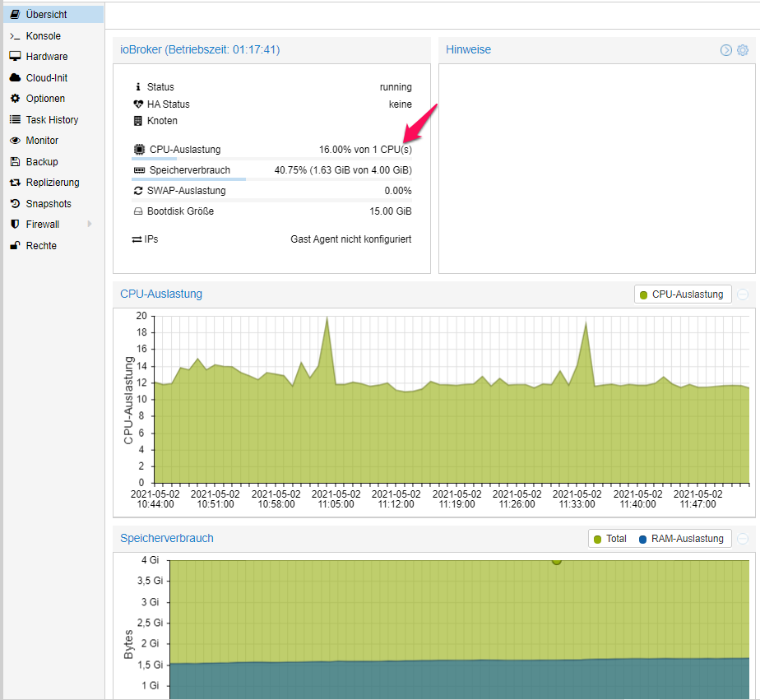Toggle Total series in memory legend
The width and height of the screenshot is (760, 700).
[610, 539]
